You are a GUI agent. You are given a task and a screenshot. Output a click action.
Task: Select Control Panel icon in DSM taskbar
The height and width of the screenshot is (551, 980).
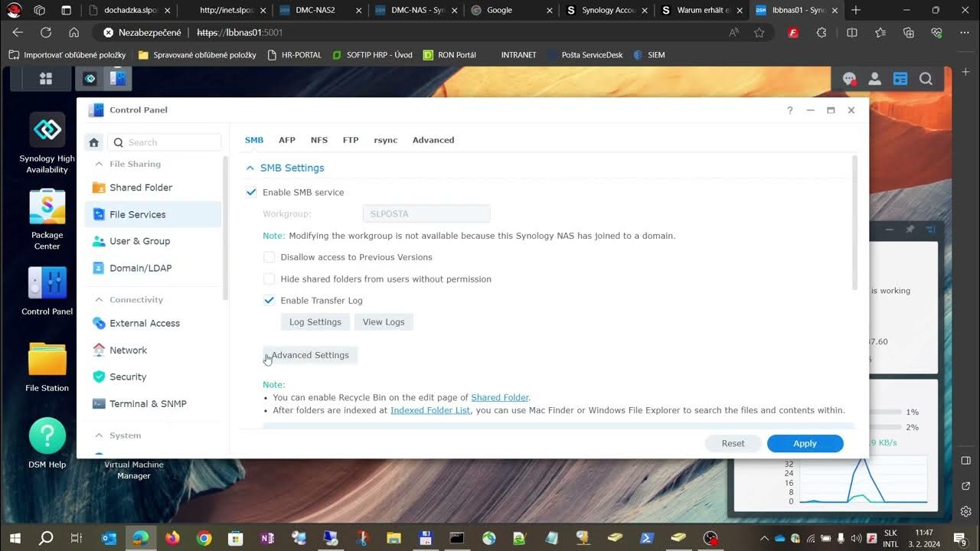(x=118, y=78)
